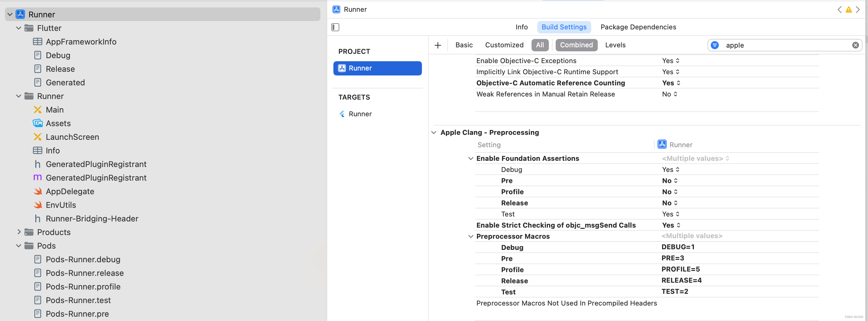The width and height of the screenshot is (868, 321).
Task: Select the Flutter icon for the Runner target
Action: tap(342, 114)
